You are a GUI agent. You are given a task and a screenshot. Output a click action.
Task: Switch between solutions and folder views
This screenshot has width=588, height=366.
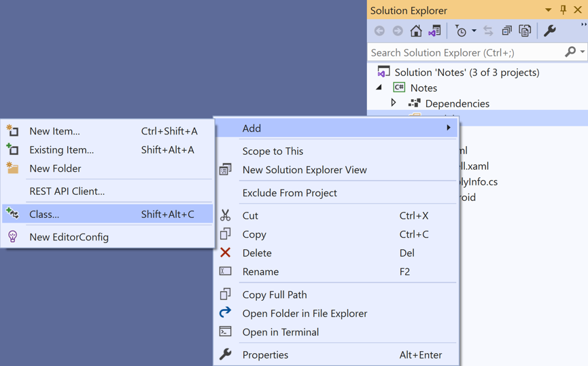pos(434,31)
